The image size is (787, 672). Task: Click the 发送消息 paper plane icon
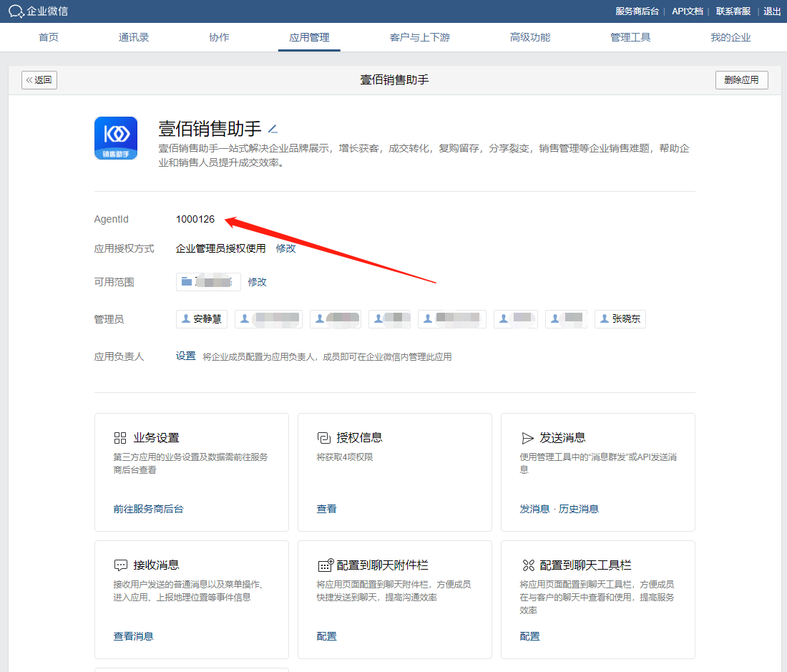527,438
